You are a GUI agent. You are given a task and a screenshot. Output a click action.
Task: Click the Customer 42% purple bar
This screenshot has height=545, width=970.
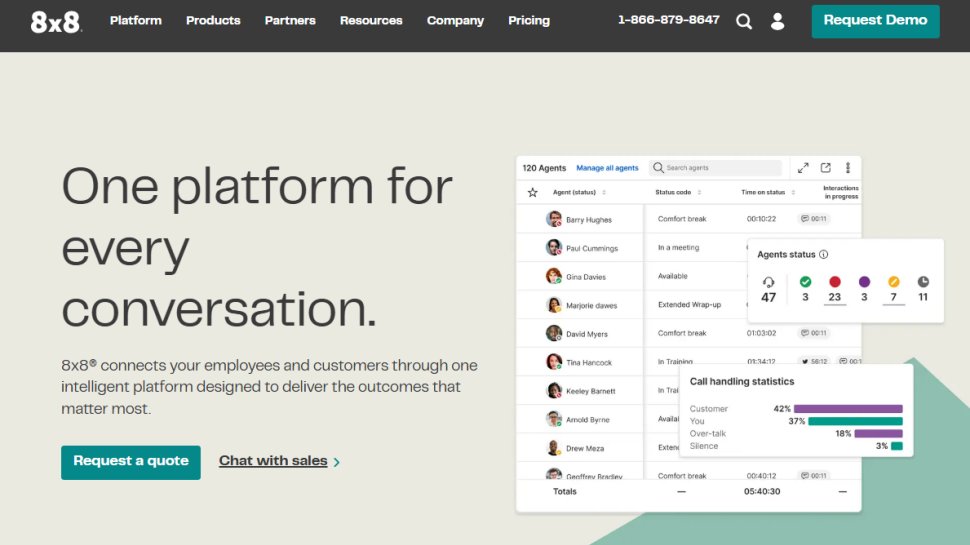(848, 408)
